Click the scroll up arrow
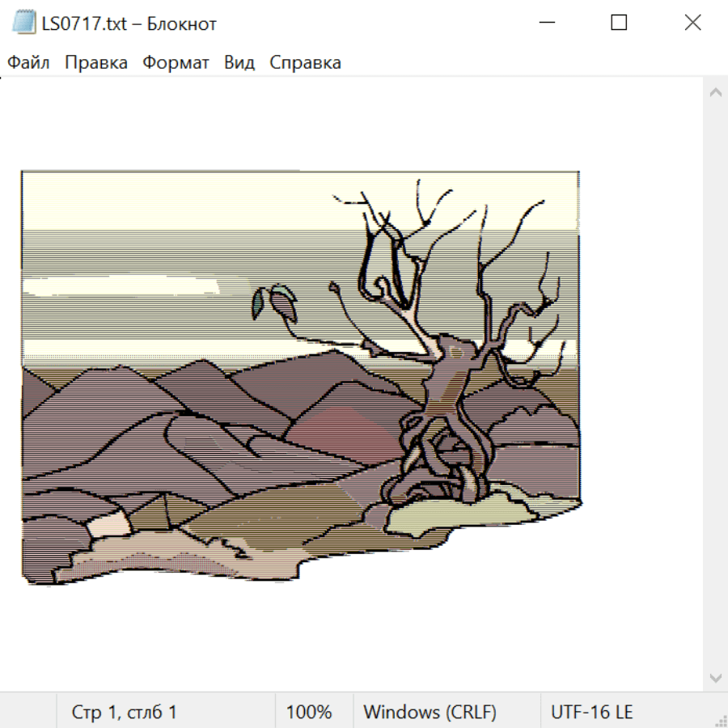This screenshot has height=728, width=728. [x=715, y=93]
